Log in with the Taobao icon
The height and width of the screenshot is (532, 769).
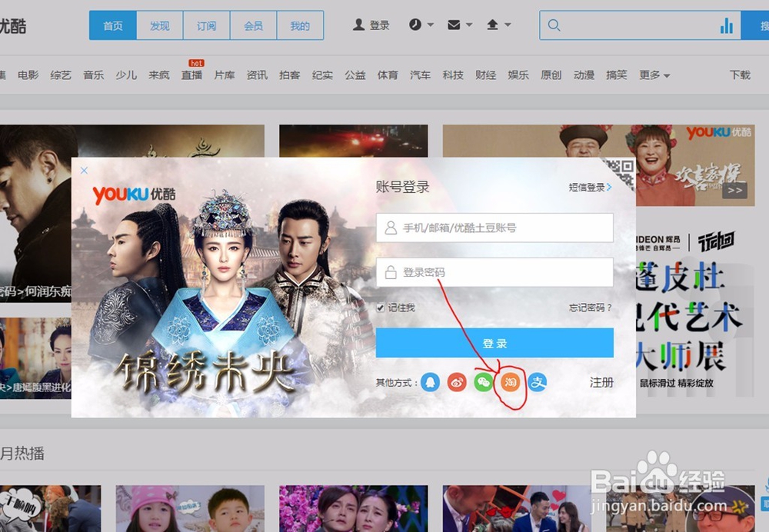(x=511, y=382)
